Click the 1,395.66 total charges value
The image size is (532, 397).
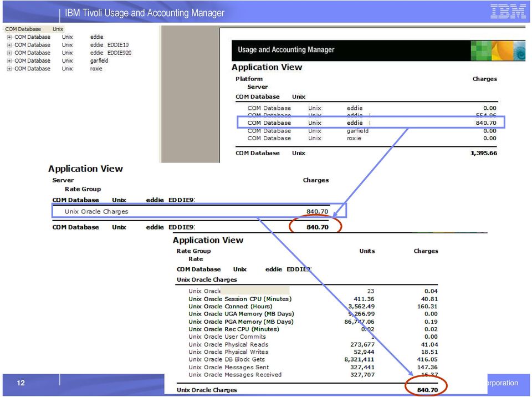[x=483, y=153]
